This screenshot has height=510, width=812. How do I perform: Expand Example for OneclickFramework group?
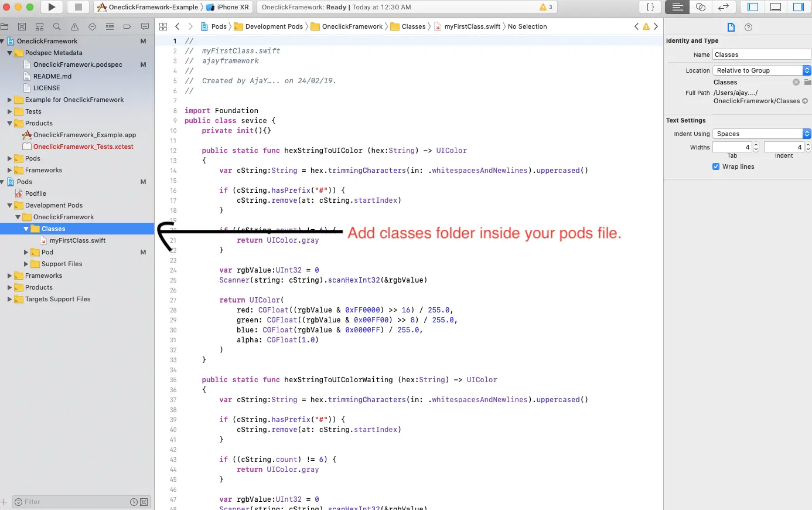(x=9, y=100)
